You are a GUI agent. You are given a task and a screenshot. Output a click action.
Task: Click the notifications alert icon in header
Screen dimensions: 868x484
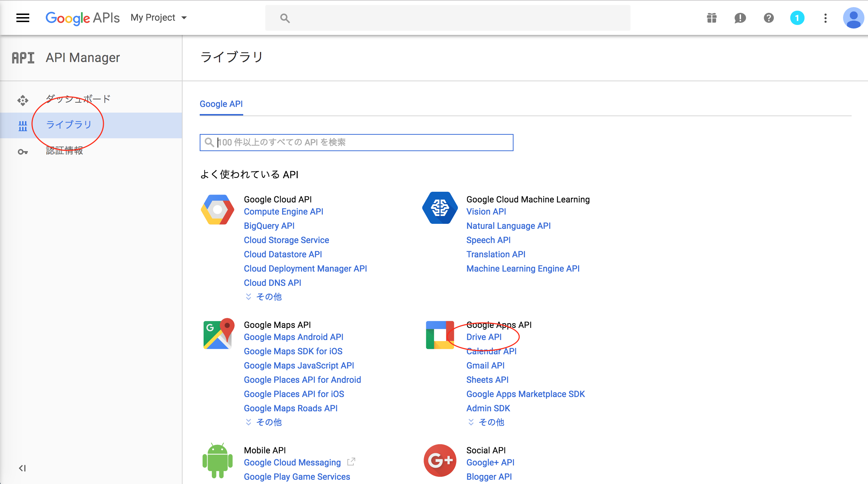(740, 18)
